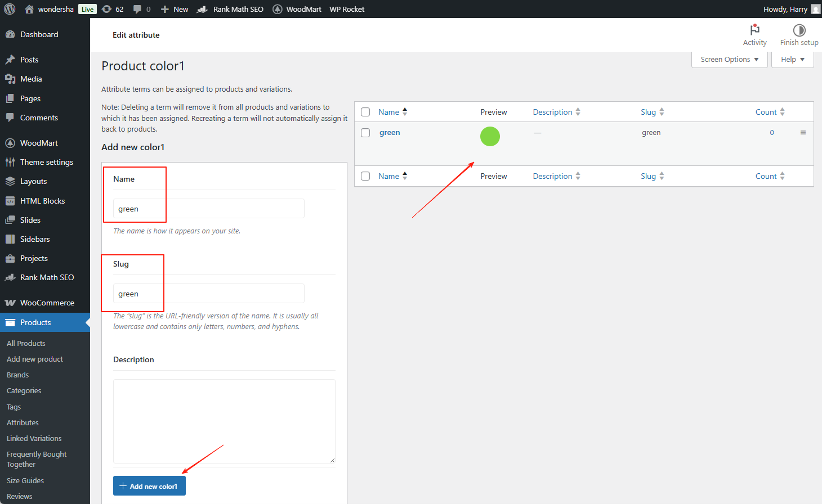Click the comments bubble icon in admin bar
The height and width of the screenshot is (504, 822).
(x=137, y=9)
